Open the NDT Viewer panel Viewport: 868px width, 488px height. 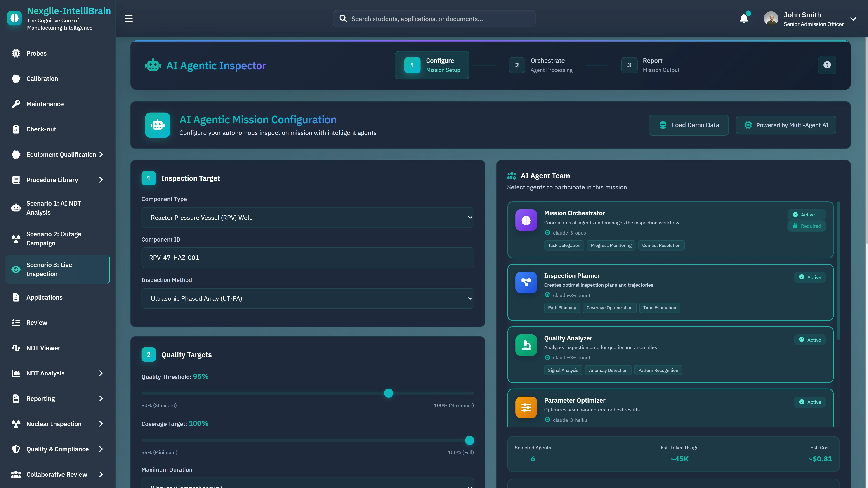(x=43, y=348)
